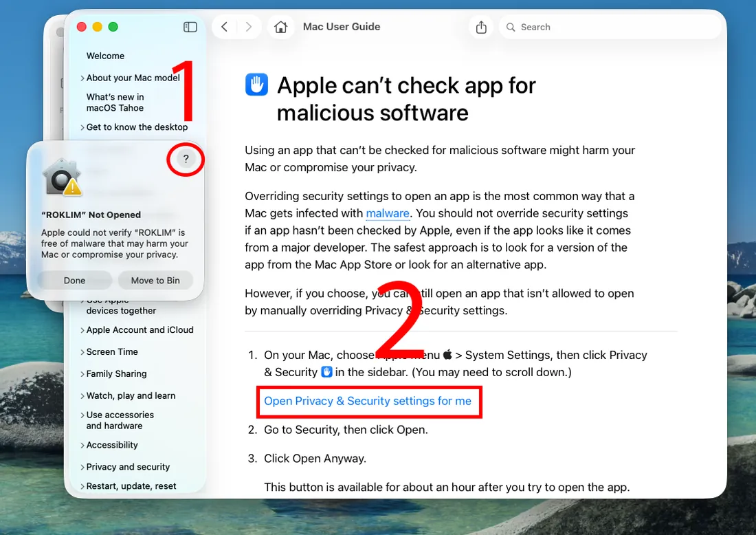
Task: Click the green full screen button
Action: (x=113, y=27)
